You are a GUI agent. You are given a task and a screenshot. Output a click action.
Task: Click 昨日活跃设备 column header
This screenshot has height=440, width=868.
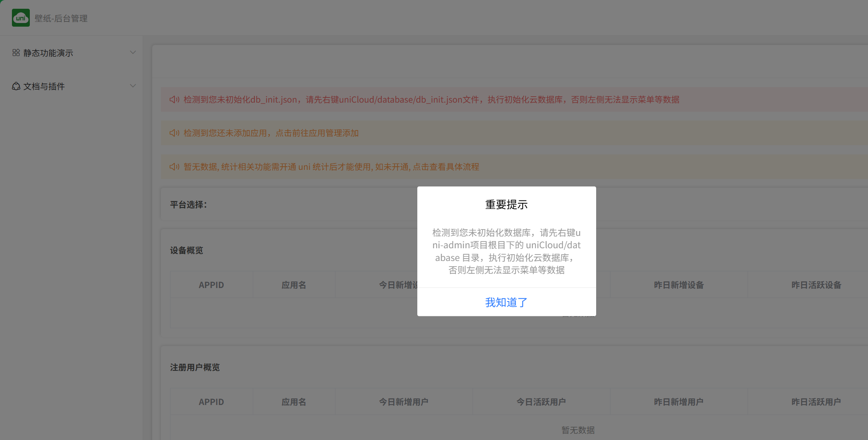pos(816,285)
